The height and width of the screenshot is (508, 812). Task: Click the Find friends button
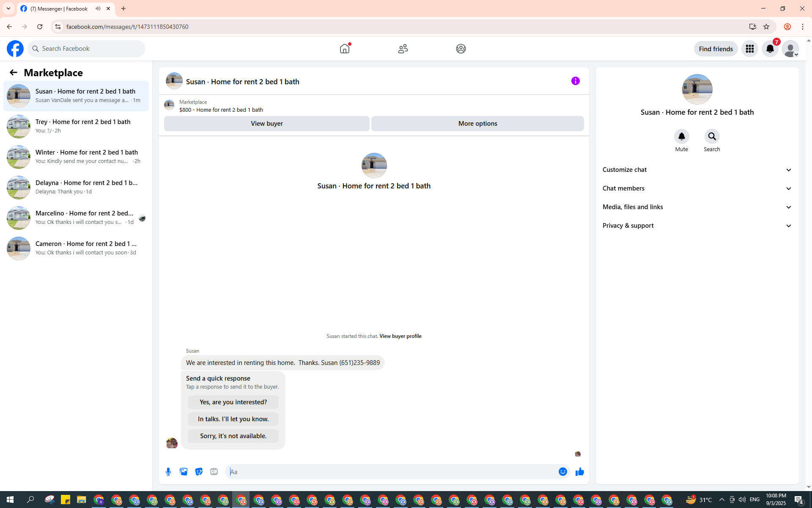[x=716, y=49]
